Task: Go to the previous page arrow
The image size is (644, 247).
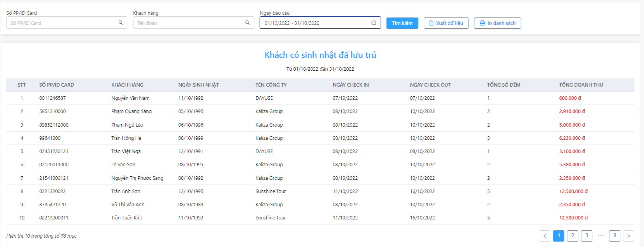Action: [x=545, y=236]
